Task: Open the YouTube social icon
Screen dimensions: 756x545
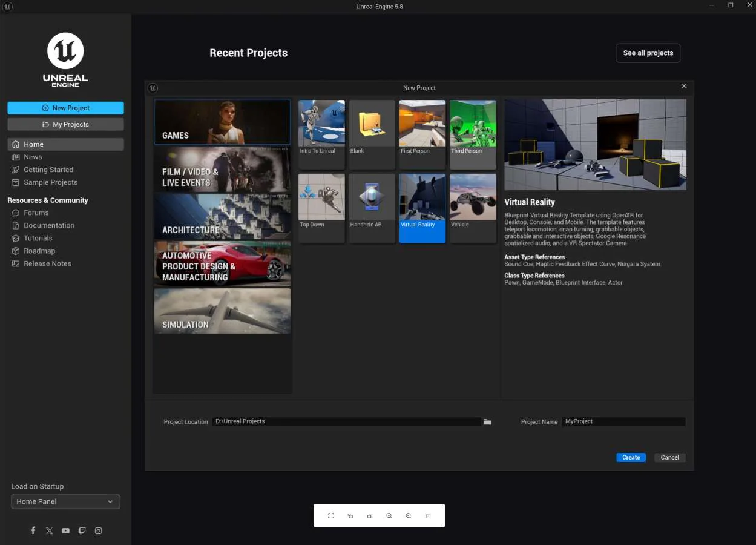Action: [65, 530]
